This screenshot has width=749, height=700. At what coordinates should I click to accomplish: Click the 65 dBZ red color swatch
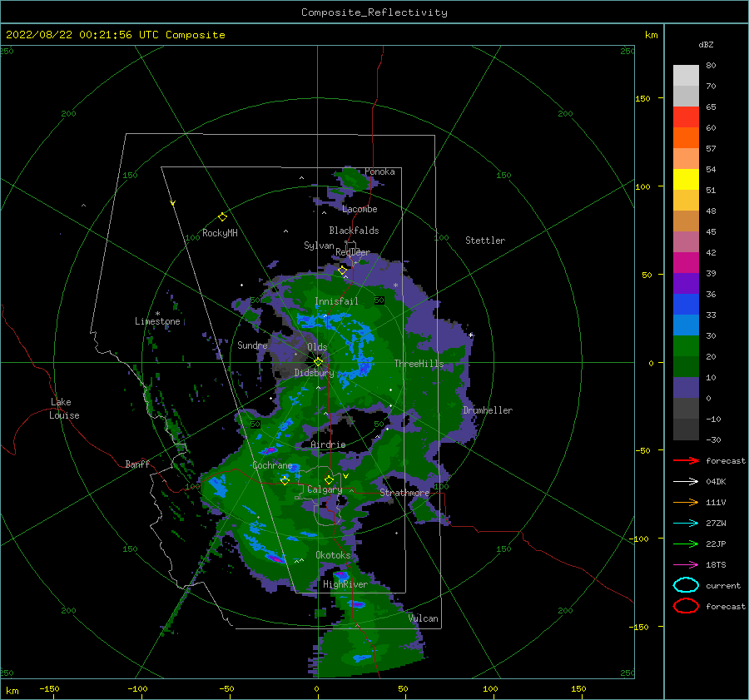pos(686,117)
